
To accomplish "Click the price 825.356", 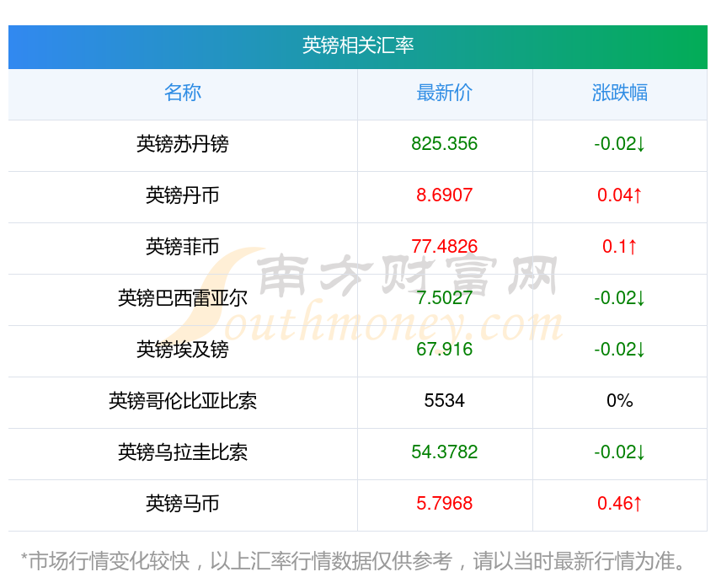I will pos(444,144).
